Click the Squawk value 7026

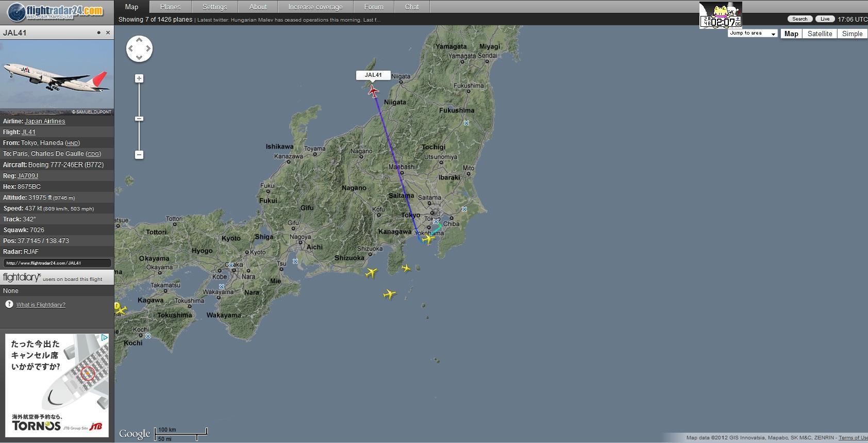pyautogui.click(x=37, y=230)
